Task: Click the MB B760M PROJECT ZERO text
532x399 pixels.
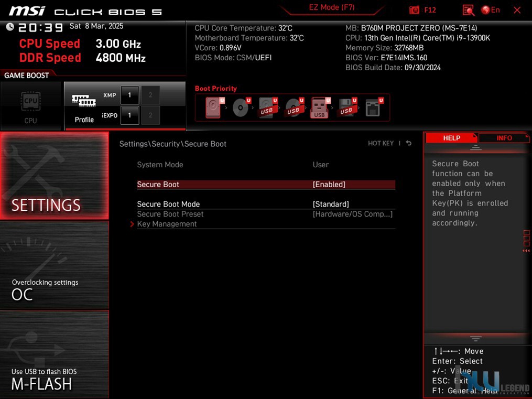Action: point(411,28)
